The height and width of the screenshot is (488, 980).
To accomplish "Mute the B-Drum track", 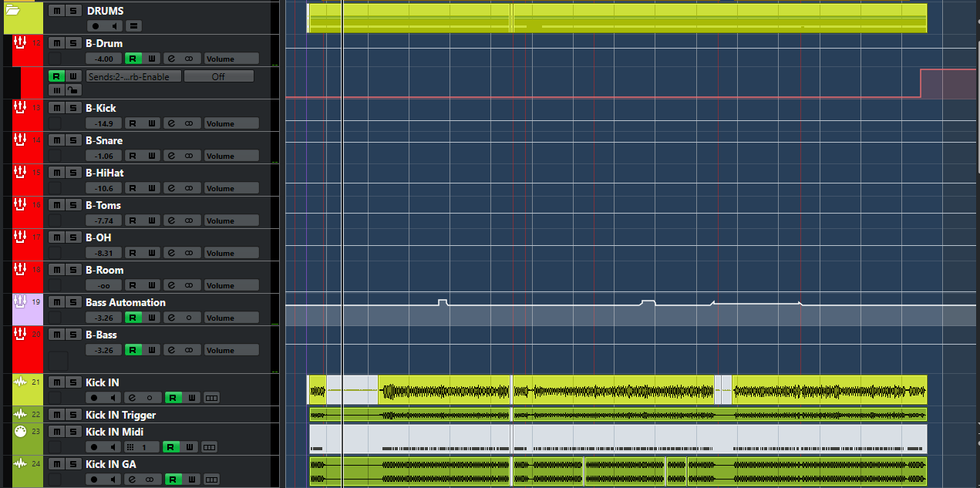I will coord(56,43).
